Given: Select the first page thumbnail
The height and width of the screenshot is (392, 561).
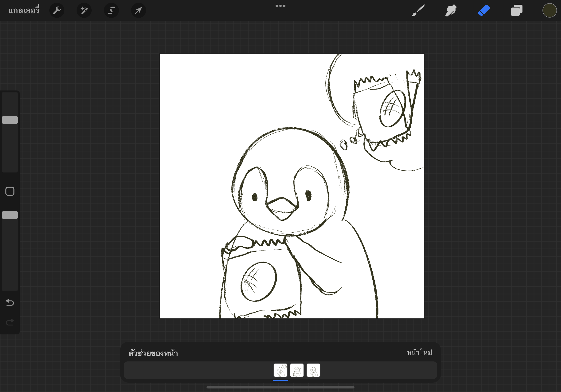Looking at the screenshot, I should point(280,370).
